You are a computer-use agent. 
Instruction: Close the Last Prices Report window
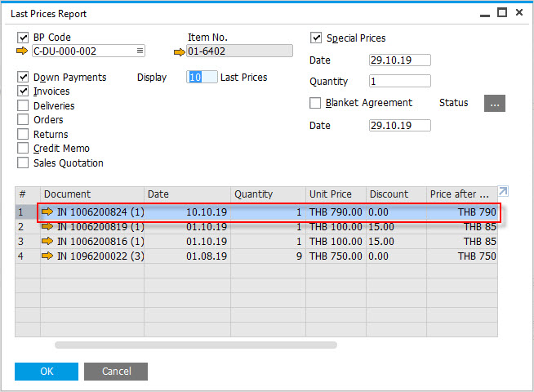519,12
